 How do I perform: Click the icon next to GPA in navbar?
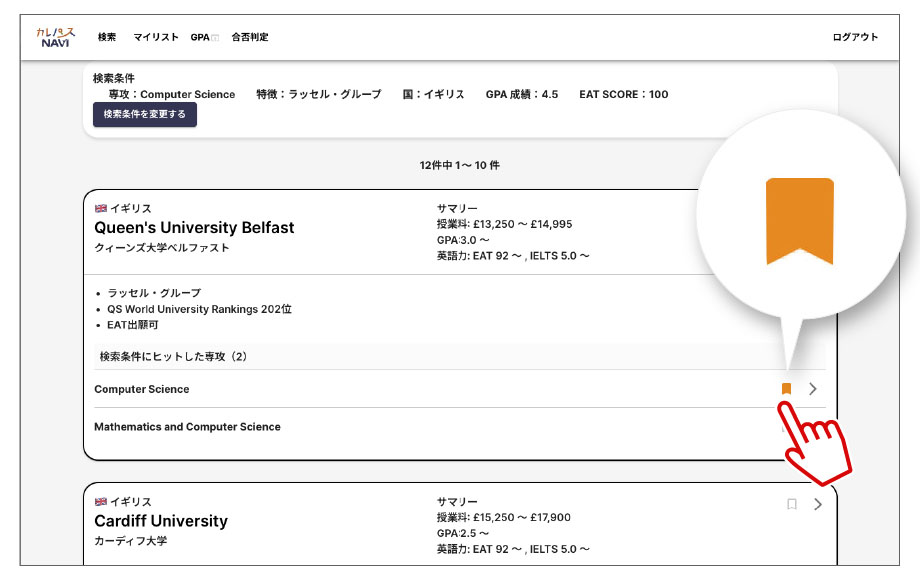(214, 38)
